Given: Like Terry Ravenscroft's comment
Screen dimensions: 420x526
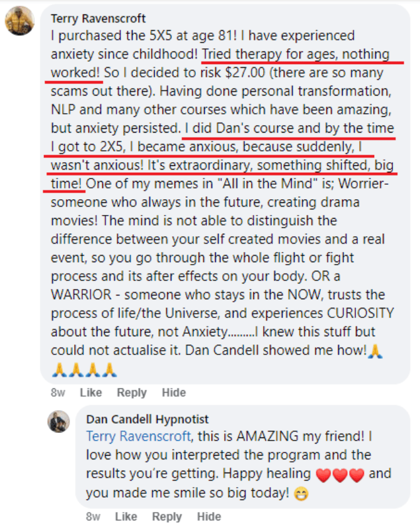Looking at the screenshot, I should point(91,393).
